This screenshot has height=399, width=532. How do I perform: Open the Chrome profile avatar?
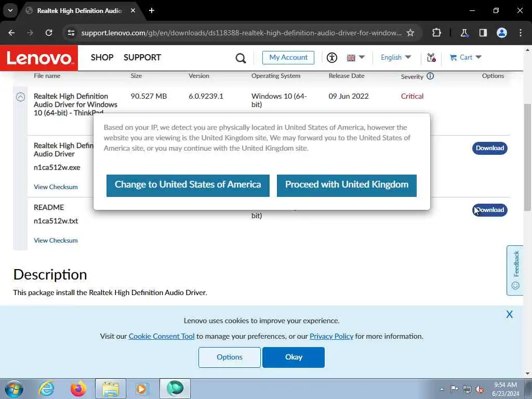pyautogui.click(x=502, y=33)
